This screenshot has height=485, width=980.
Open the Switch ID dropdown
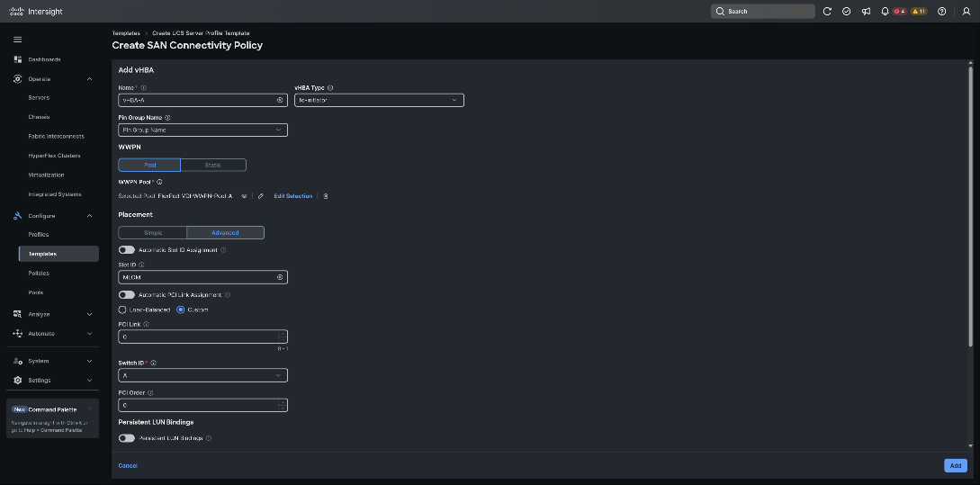tap(203, 375)
